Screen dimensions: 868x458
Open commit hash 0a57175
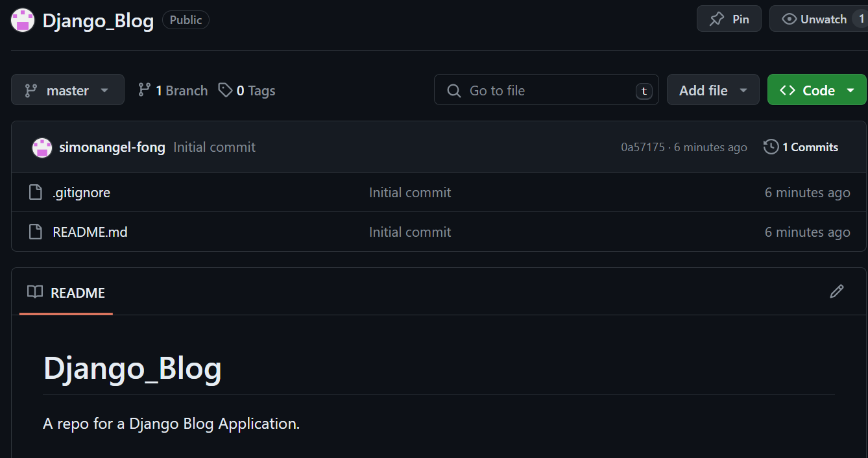pos(643,147)
